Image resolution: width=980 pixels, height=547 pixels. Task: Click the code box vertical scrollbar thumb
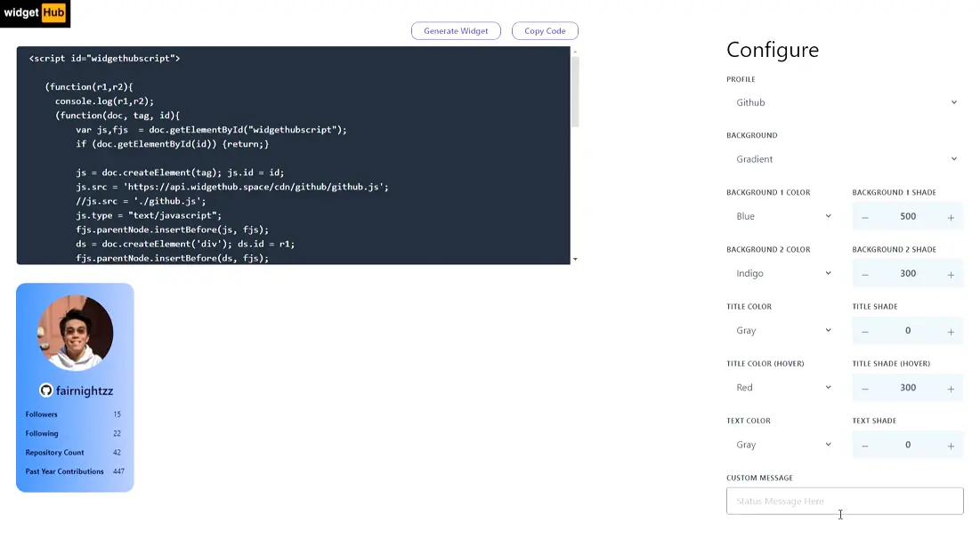tap(575, 92)
